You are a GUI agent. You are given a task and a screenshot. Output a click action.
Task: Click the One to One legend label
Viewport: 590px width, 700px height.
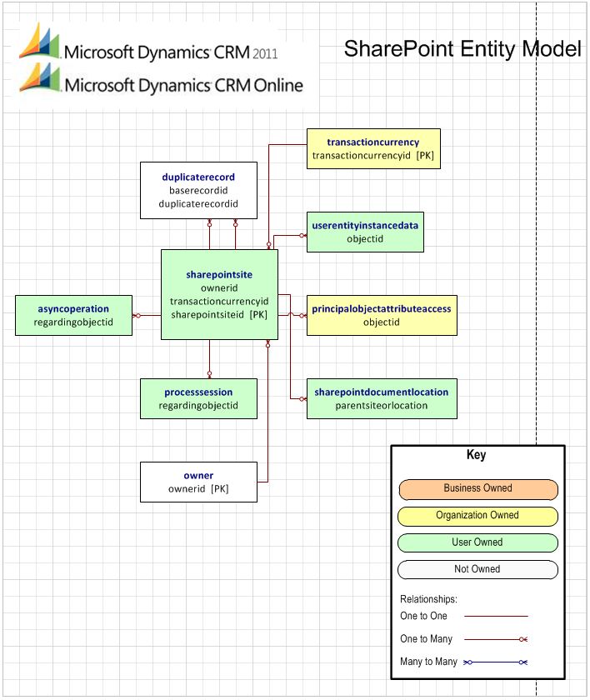pos(423,616)
